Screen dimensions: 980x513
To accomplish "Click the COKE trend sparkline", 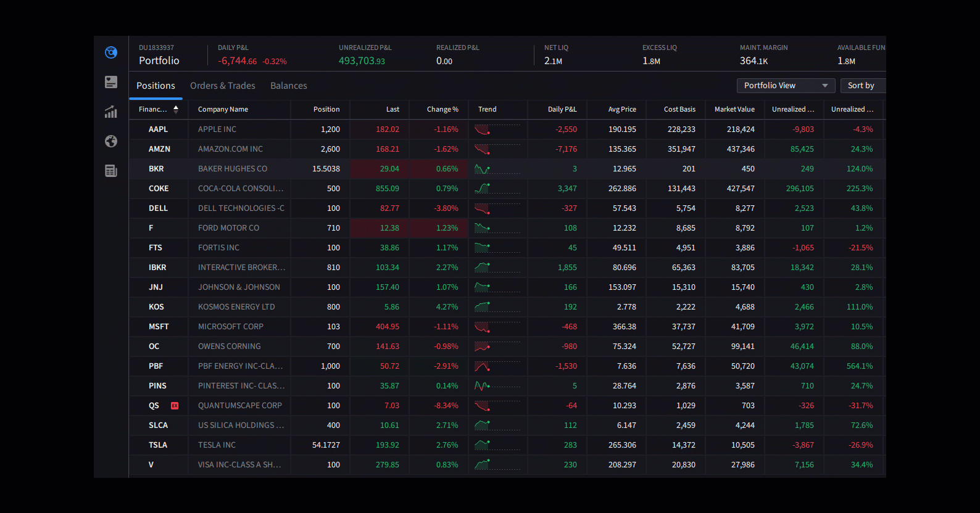I will coord(497,189).
